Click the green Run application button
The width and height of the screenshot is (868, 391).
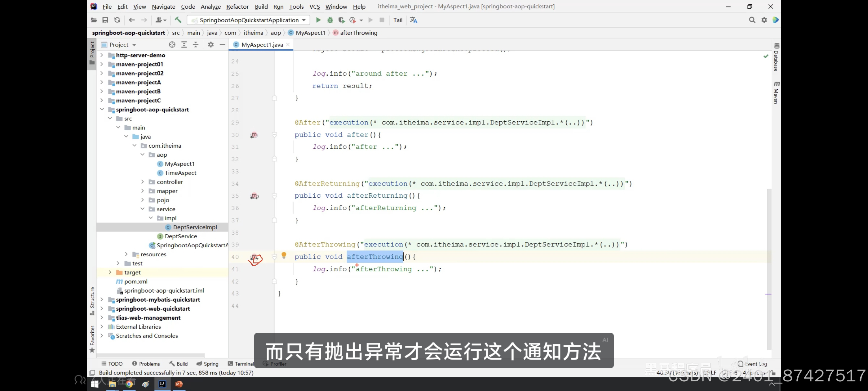pyautogui.click(x=318, y=20)
